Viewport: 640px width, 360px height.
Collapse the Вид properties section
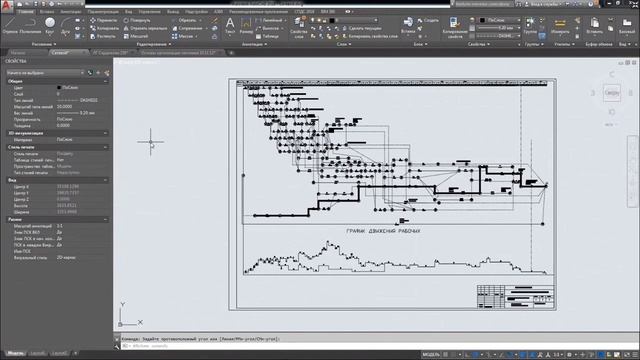[105, 180]
